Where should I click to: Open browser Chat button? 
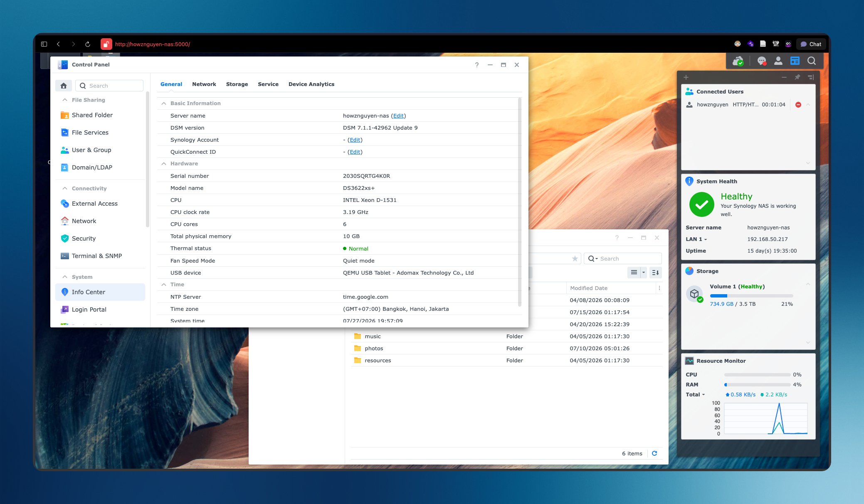point(811,44)
